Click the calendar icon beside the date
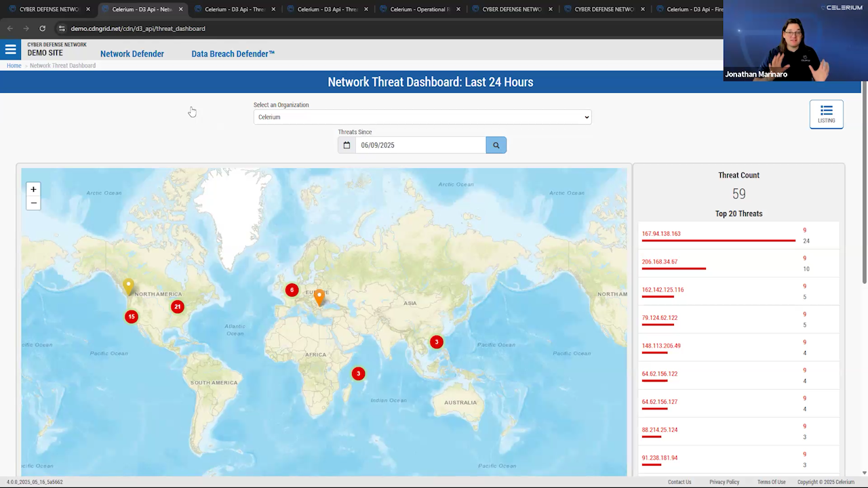868x488 pixels. coord(347,145)
